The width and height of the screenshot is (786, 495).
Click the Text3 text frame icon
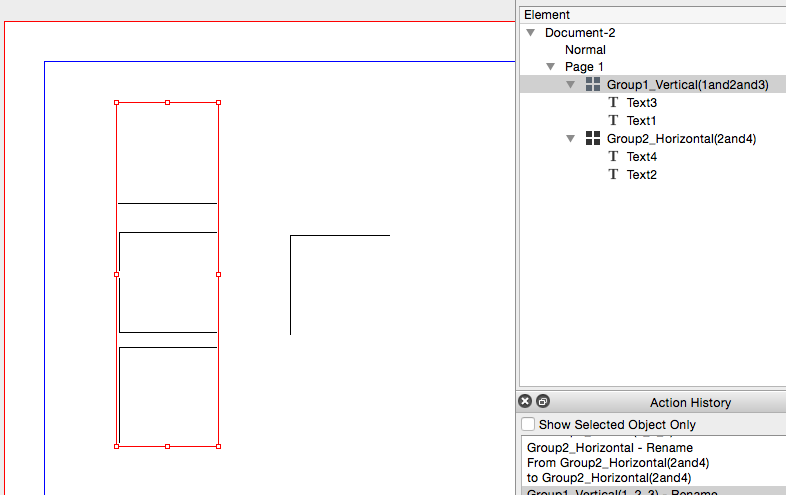[614, 103]
